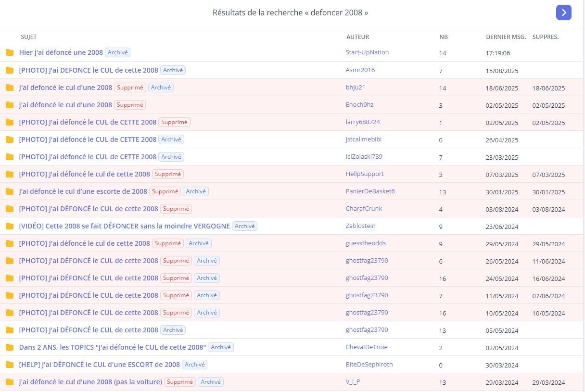Open author profile Start-UpNation
Image resolution: width=585 pixels, height=392 pixels.
pos(367,52)
